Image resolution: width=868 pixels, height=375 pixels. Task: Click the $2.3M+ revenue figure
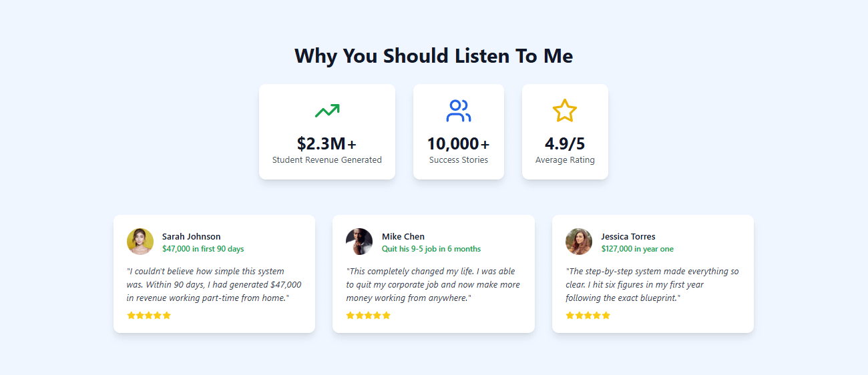327,143
